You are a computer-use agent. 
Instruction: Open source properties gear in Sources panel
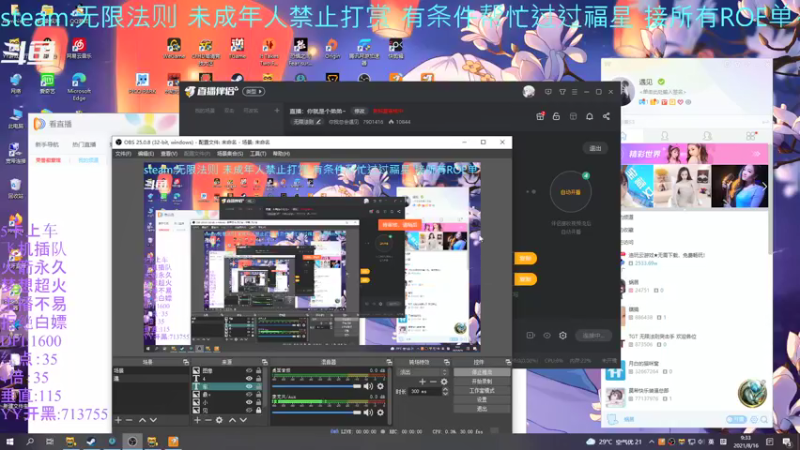pyautogui.click(x=219, y=420)
